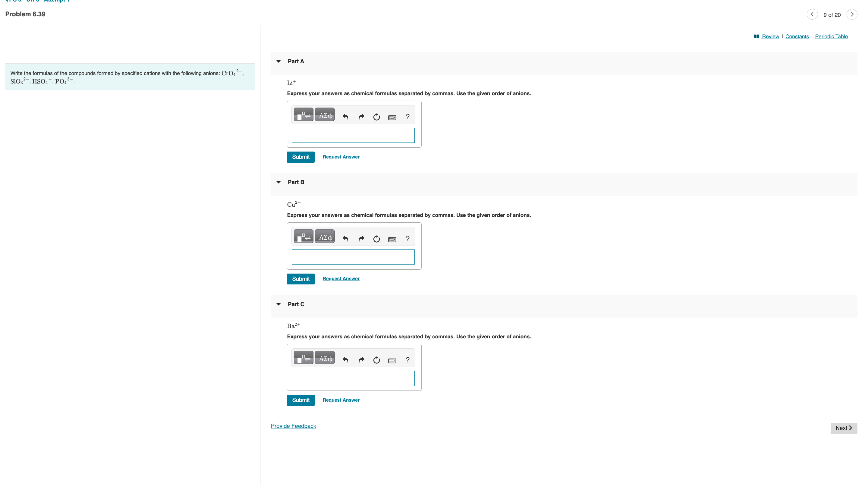Open the Periodic Table link
The height and width of the screenshot is (486, 868).
pos(831,36)
